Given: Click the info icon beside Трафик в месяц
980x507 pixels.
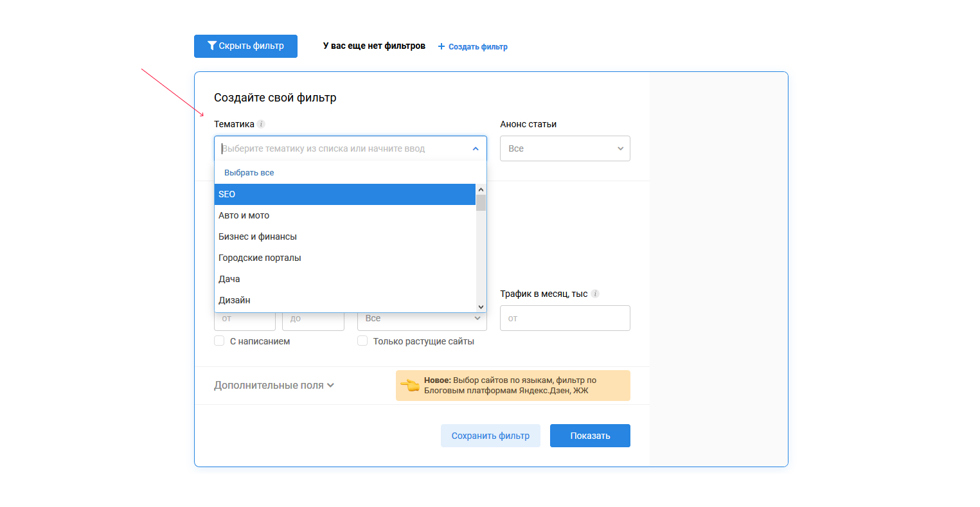Looking at the screenshot, I should pos(595,294).
